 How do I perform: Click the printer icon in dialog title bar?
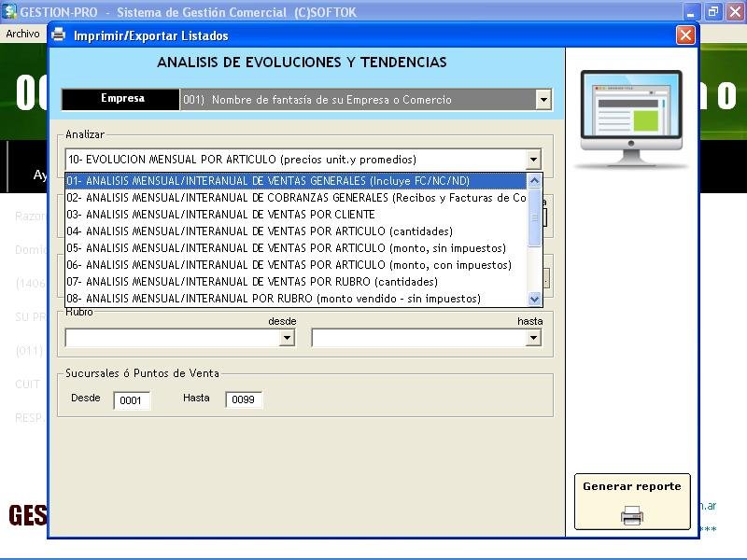59,35
